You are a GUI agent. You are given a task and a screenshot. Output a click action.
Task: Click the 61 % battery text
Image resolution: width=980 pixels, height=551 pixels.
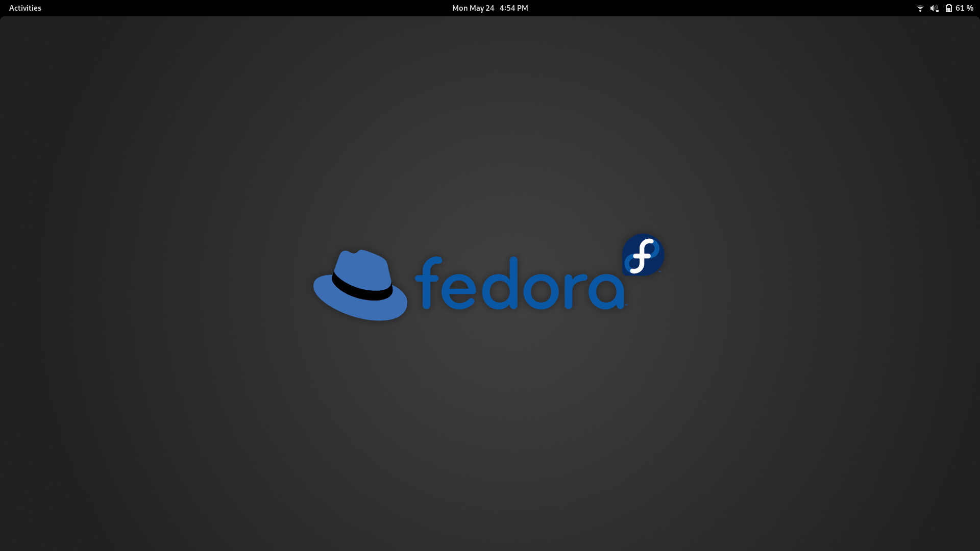(x=964, y=8)
